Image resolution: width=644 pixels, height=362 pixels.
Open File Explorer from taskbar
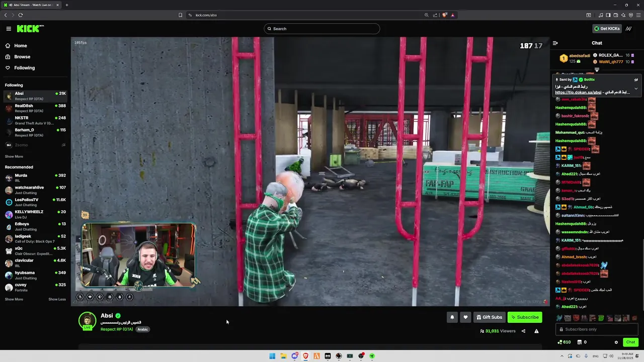click(x=283, y=356)
